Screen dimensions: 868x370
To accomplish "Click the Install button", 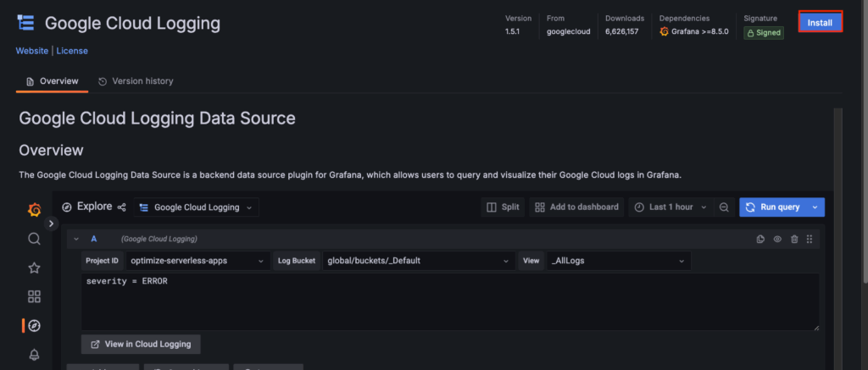I will pos(820,23).
